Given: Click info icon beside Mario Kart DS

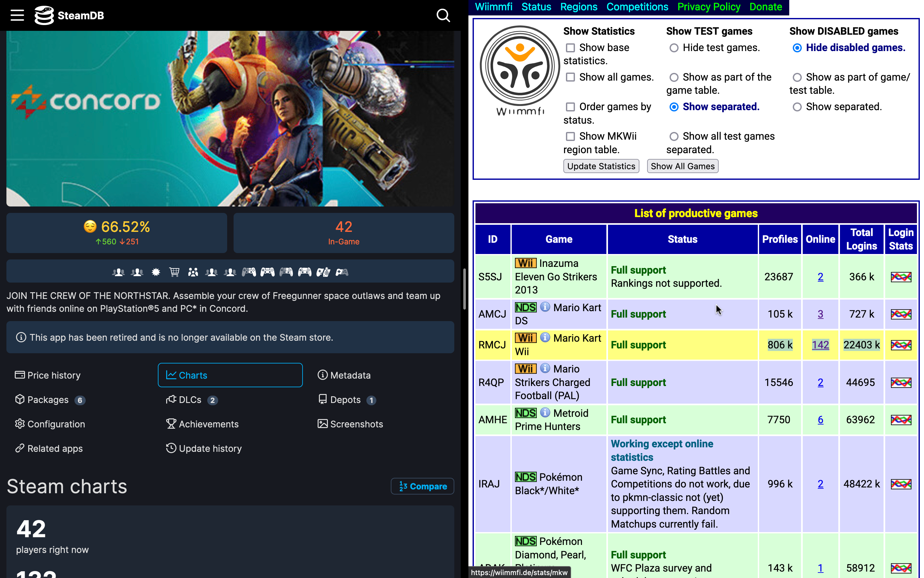Looking at the screenshot, I should tap(545, 307).
